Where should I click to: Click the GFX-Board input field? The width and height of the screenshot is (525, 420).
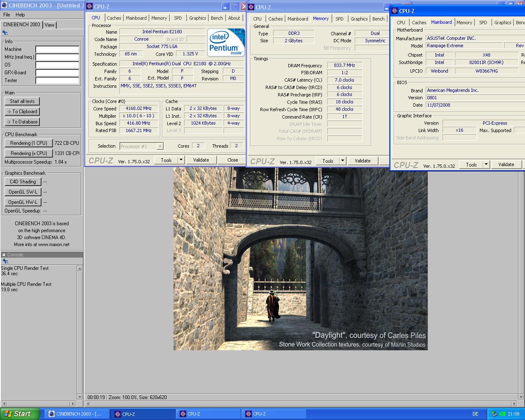[x=57, y=73]
